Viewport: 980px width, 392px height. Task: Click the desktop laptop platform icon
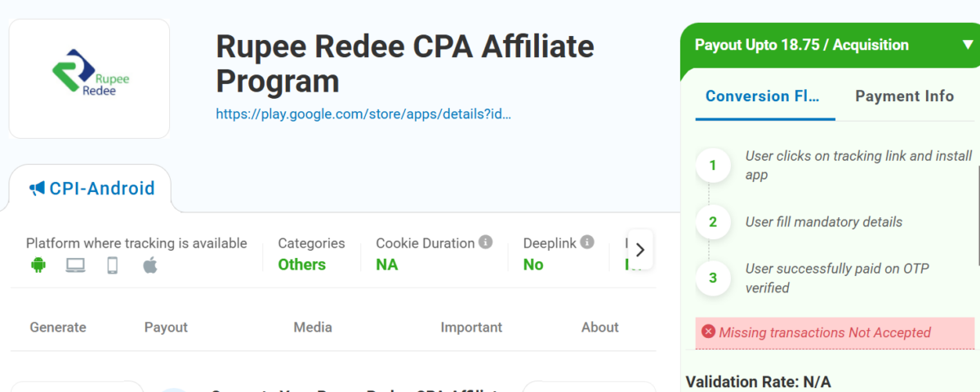[x=75, y=265]
